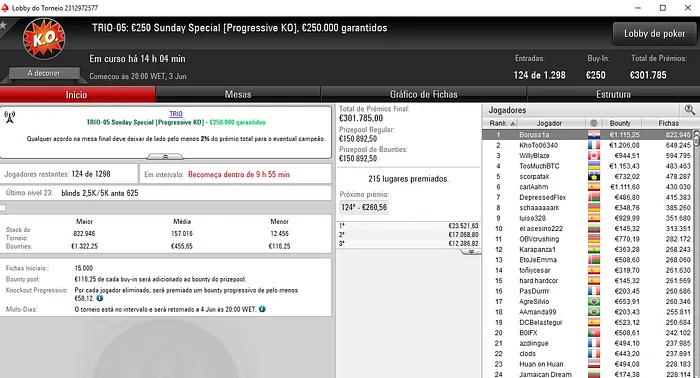
Task: Select player row hard hardcor
Action: (588, 281)
